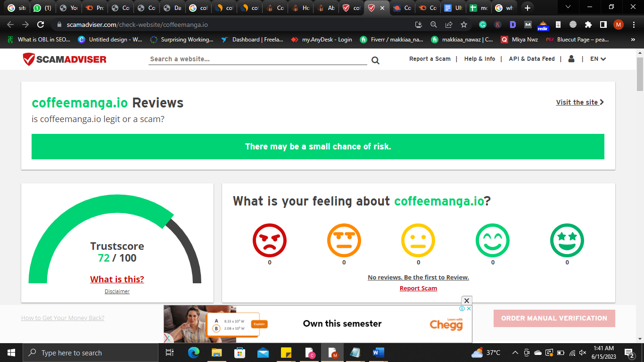644x362 pixels.
Task: Click the share page icon in the address bar
Action: (449, 25)
